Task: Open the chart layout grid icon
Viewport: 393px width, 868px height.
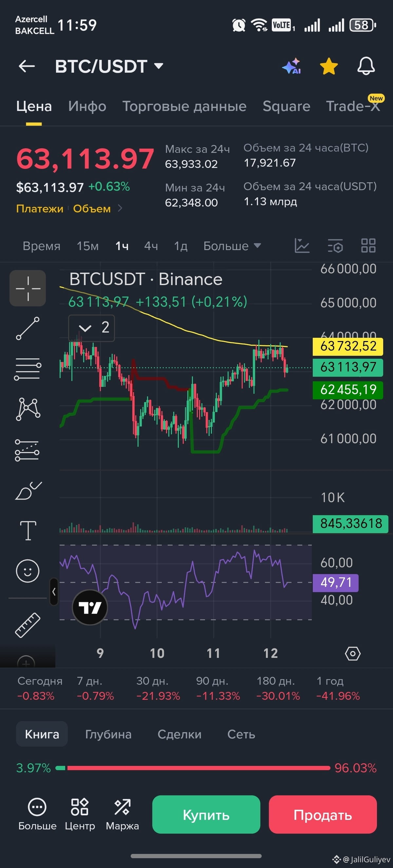Action: [368, 246]
